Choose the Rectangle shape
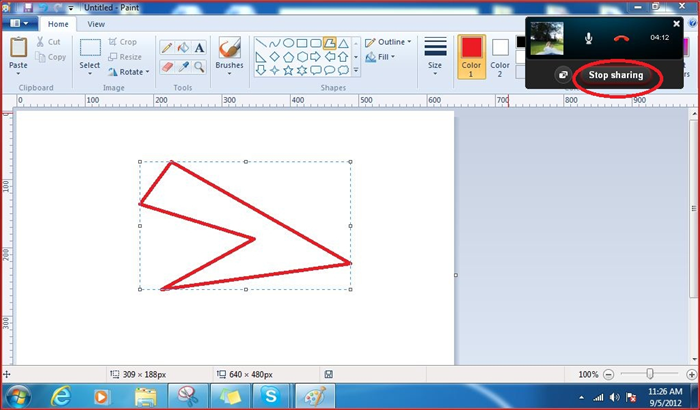This screenshot has width=700, height=410. (x=302, y=43)
